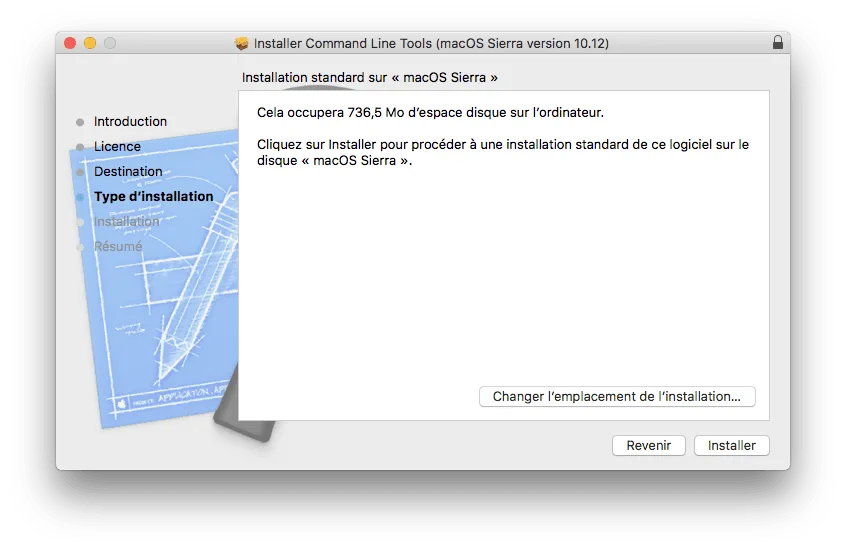Click the 'Cliquez sur Installer' paragraph
The height and width of the screenshot is (550, 846).
503,152
